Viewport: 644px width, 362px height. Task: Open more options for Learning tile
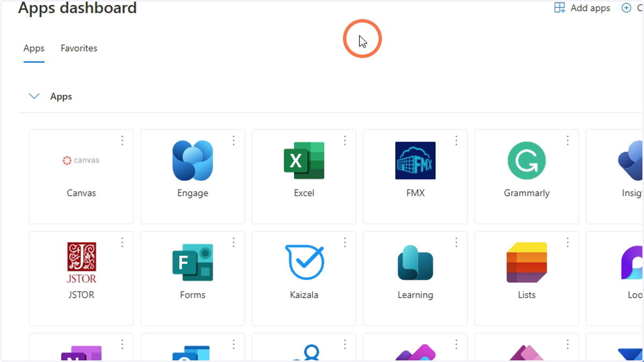pyautogui.click(x=456, y=242)
